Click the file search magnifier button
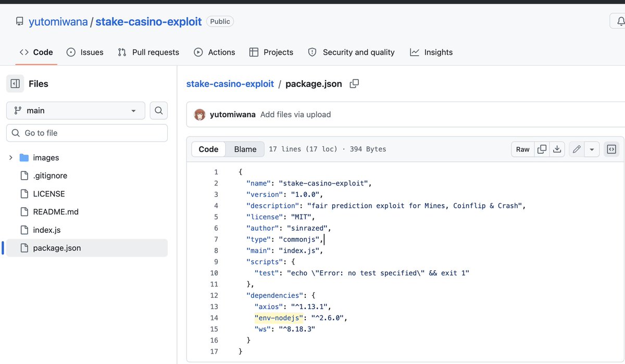This screenshot has width=625, height=364. [x=159, y=110]
